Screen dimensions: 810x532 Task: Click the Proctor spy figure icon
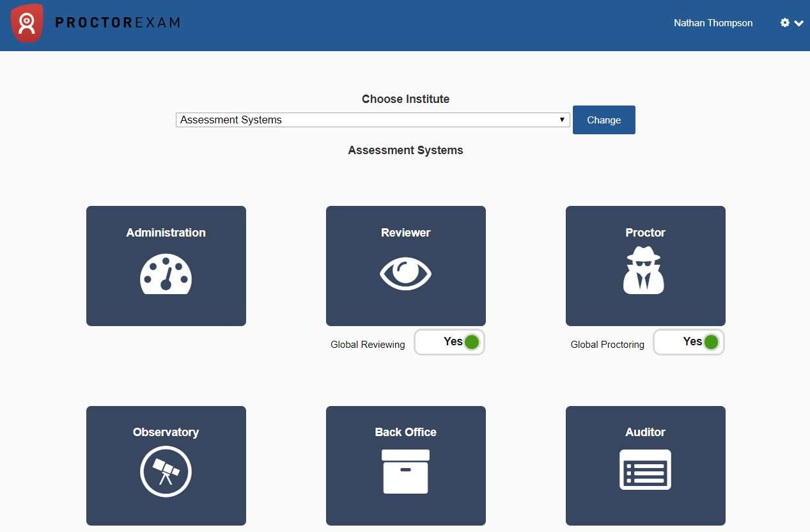tap(644, 270)
